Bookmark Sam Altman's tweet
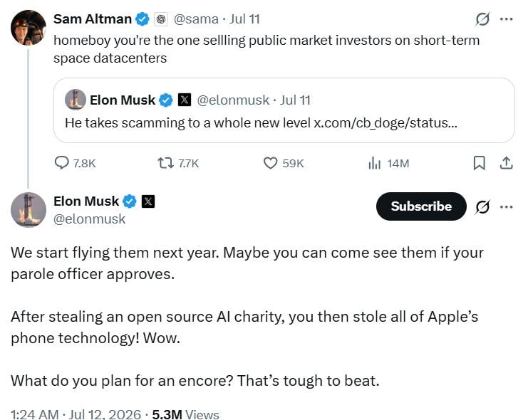 479,163
